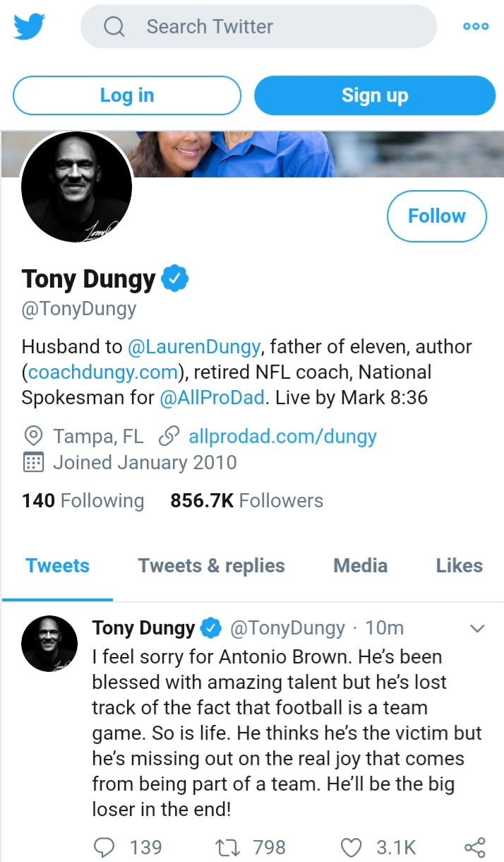Open Tony Dungy's large profile picture
The height and width of the screenshot is (862, 504).
click(77, 186)
